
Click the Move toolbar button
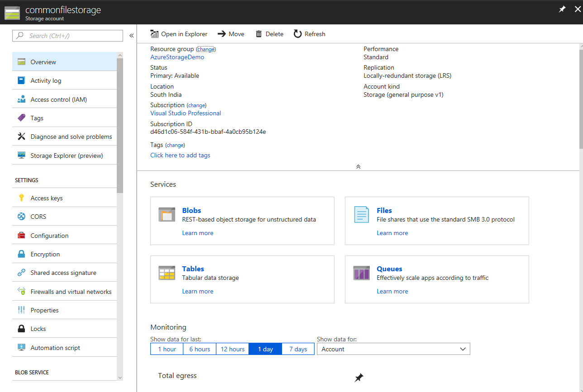click(x=231, y=34)
